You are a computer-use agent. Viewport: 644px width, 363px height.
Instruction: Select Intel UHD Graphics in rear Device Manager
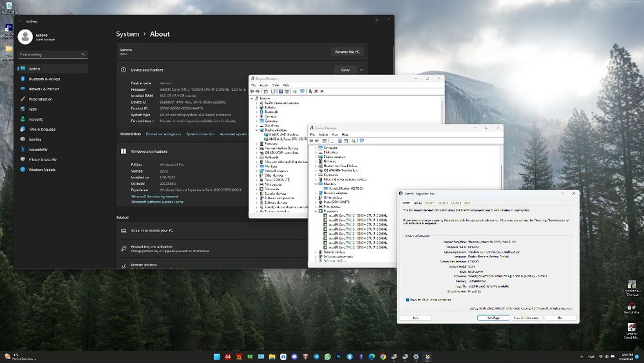(284, 134)
